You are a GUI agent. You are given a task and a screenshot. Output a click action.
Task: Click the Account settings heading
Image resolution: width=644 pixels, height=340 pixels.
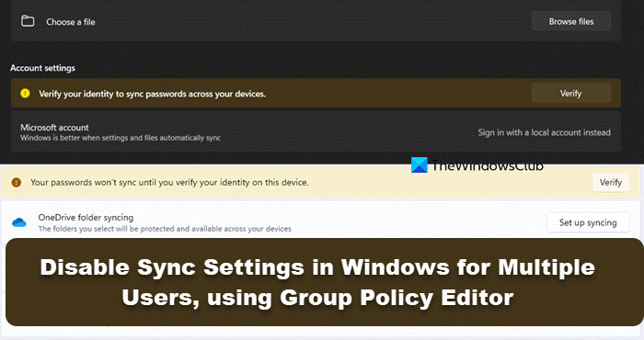(x=42, y=68)
